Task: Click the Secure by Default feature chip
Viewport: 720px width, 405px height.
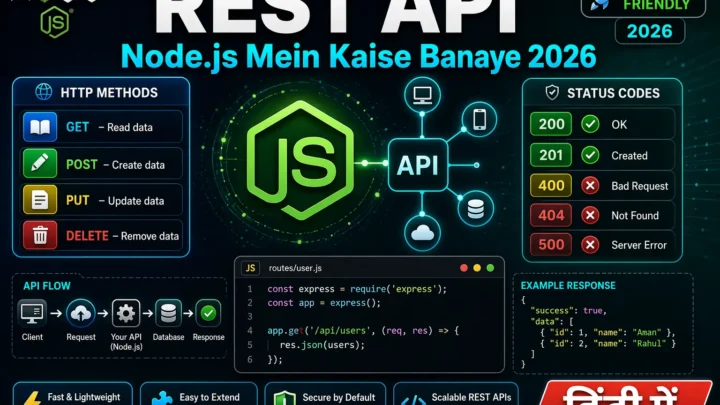Action: pyautogui.click(x=325, y=395)
